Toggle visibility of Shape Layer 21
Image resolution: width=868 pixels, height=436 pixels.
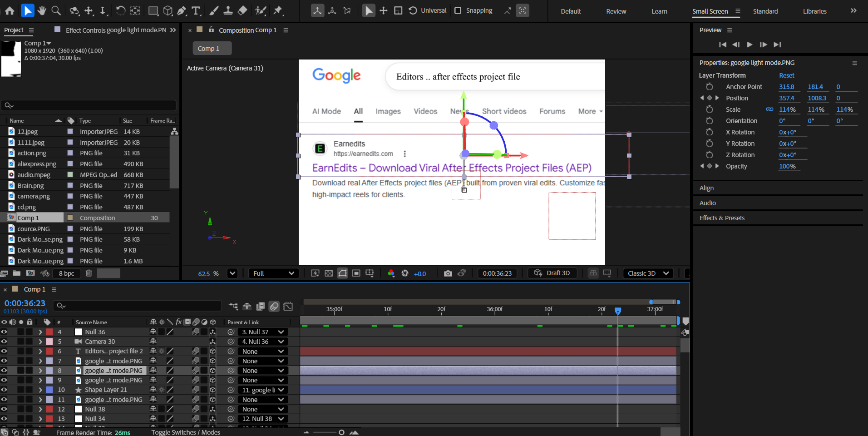point(4,390)
